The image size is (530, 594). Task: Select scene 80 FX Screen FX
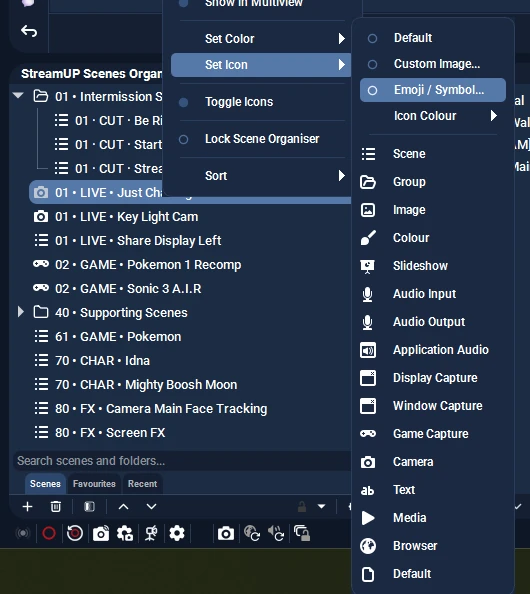point(189,433)
